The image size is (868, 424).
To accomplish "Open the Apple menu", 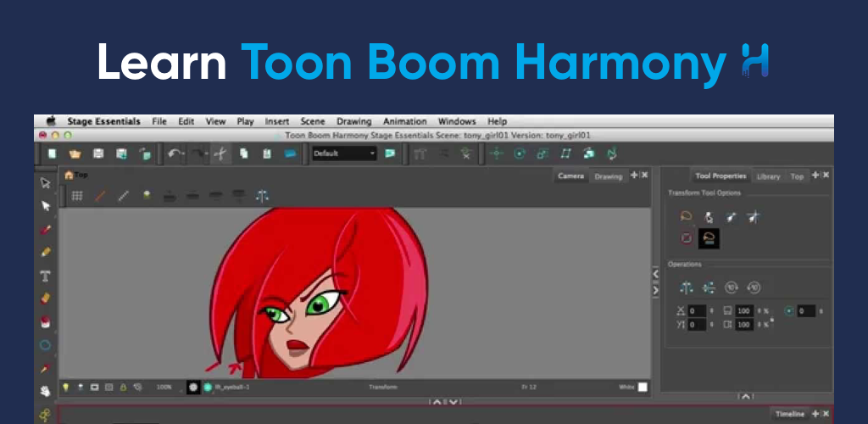I will 51,121.
